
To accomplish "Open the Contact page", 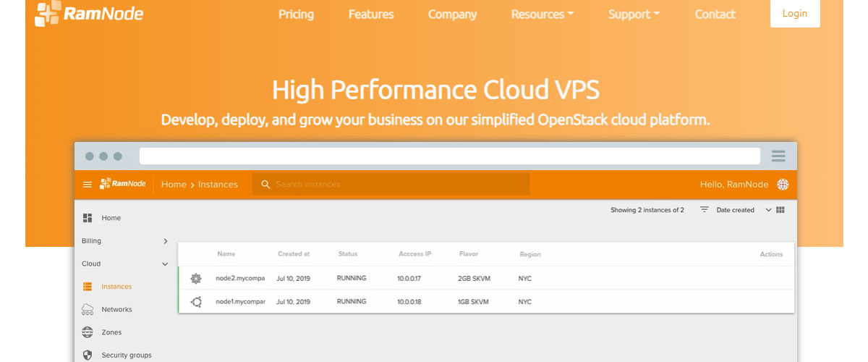I will [x=715, y=14].
